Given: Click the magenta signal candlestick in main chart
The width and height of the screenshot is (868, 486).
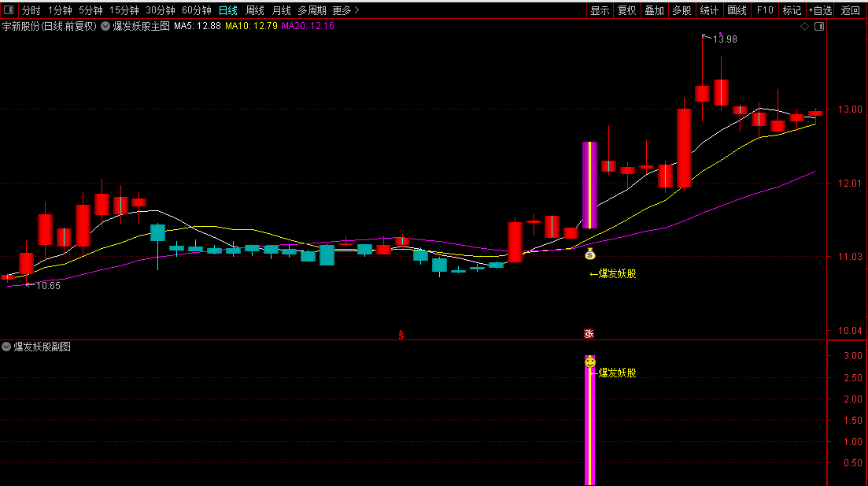Looking at the screenshot, I should point(589,185).
